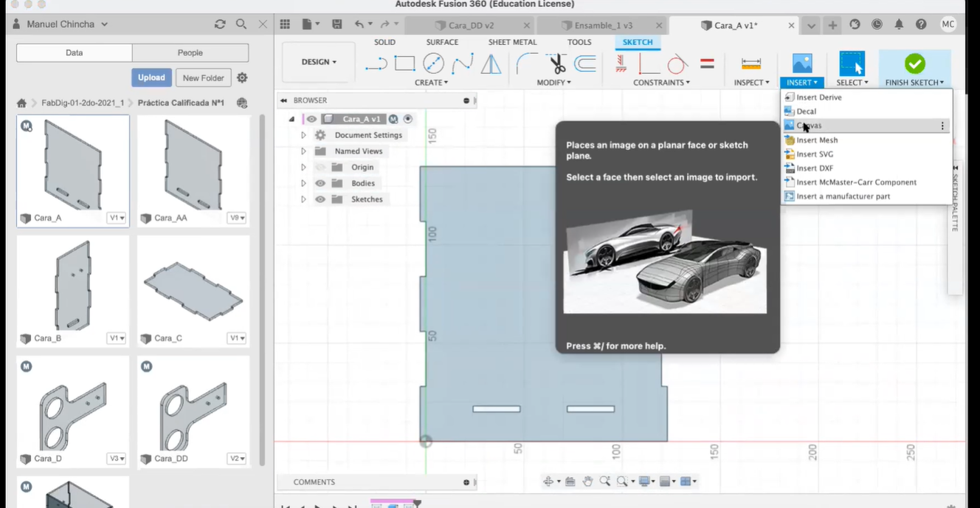This screenshot has height=508, width=980.
Task: Click the Mirror tool icon
Action: pos(491,64)
